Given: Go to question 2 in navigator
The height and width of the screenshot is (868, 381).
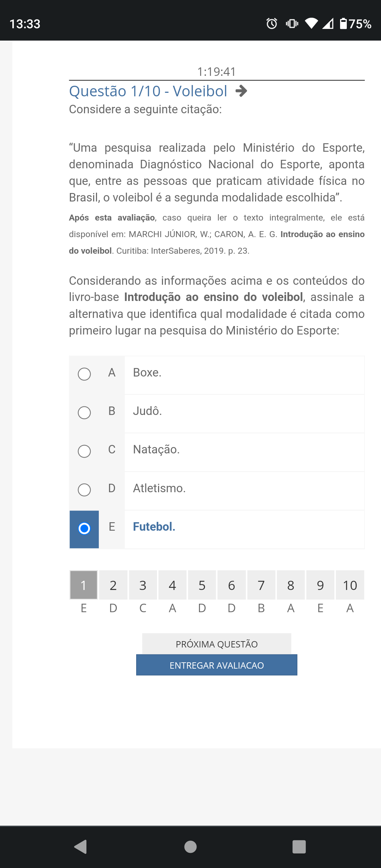Looking at the screenshot, I should (x=113, y=585).
